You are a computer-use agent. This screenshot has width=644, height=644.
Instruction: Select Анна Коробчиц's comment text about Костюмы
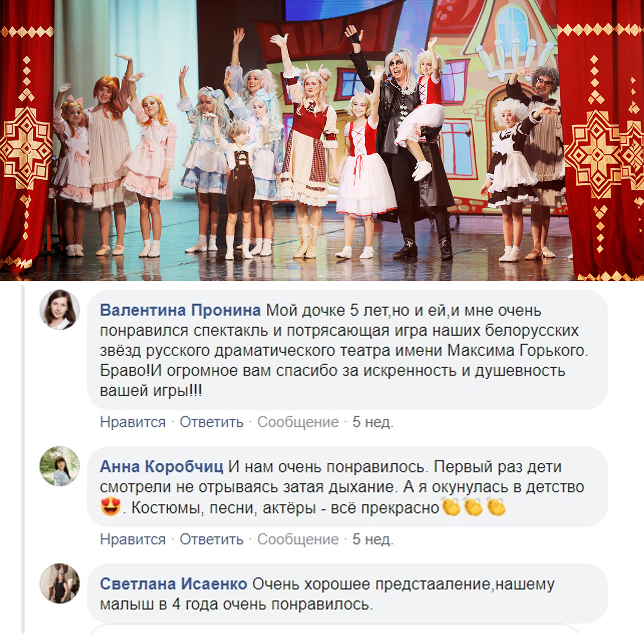[285, 507]
